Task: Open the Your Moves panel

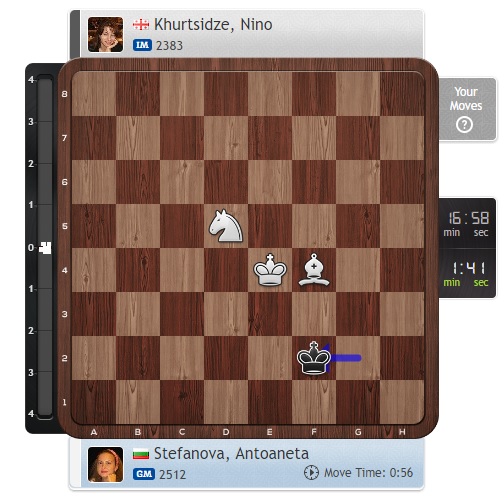Action: coord(467,109)
